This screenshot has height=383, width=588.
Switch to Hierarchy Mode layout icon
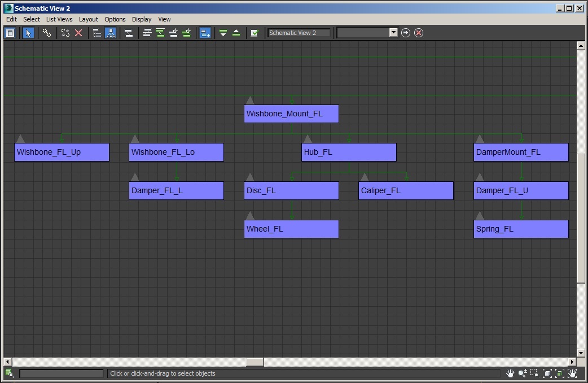click(97, 33)
